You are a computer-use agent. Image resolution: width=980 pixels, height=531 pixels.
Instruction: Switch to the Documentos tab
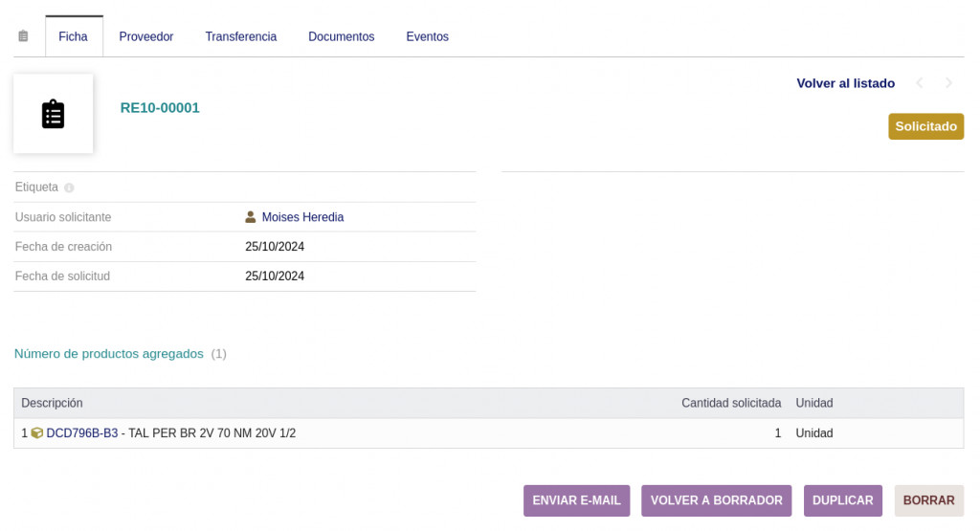point(341,36)
